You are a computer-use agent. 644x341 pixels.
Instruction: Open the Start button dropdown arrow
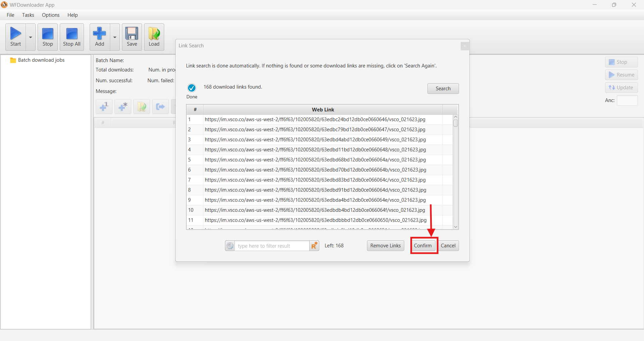[x=30, y=37]
